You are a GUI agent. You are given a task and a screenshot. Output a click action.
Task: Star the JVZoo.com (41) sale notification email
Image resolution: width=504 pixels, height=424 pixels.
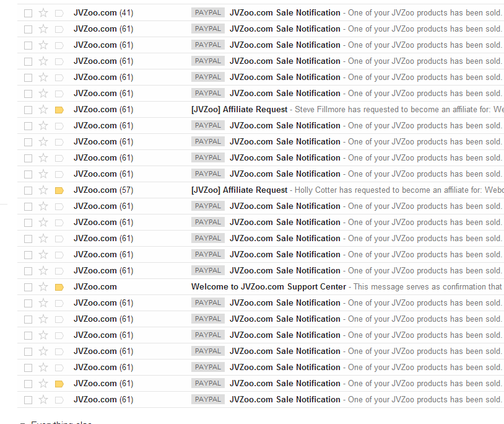pos(43,13)
